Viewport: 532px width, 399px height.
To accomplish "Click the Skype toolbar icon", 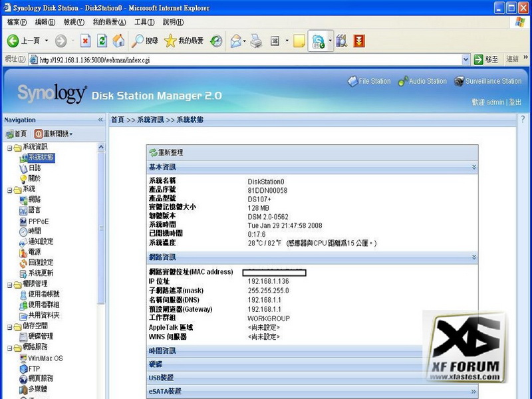I will pos(319,41).
